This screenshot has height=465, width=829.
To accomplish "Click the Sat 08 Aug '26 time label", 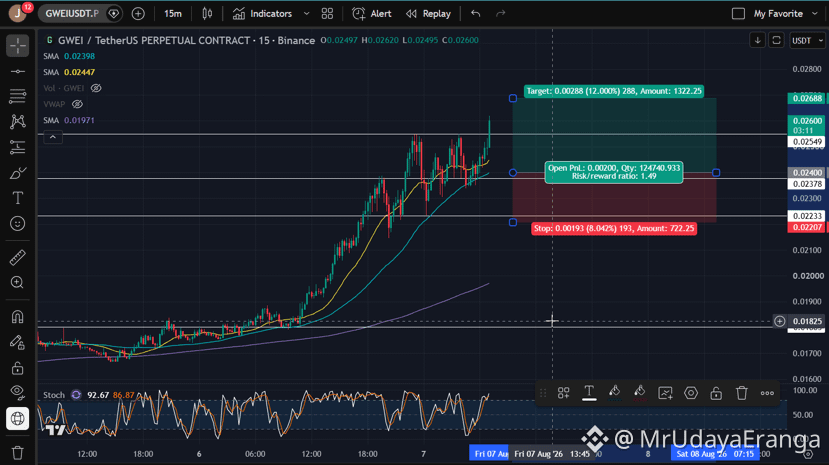I will (715, 454).
